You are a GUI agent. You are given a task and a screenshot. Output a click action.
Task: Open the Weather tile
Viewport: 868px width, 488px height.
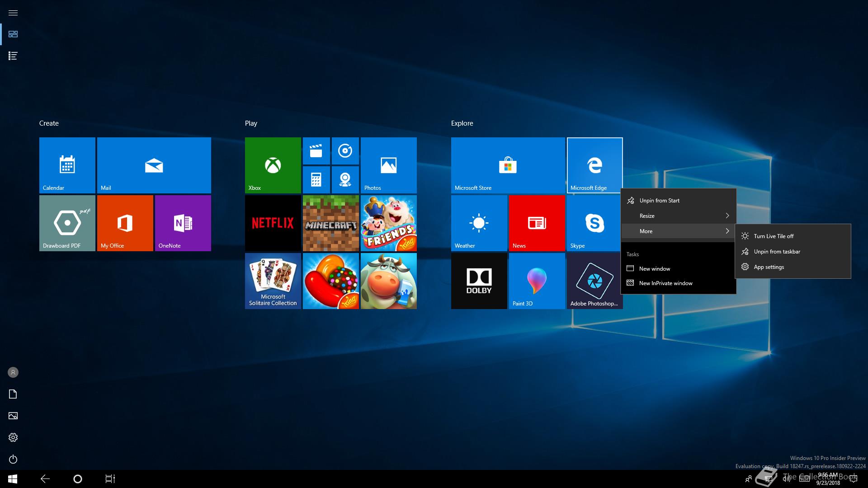(479, 223)
